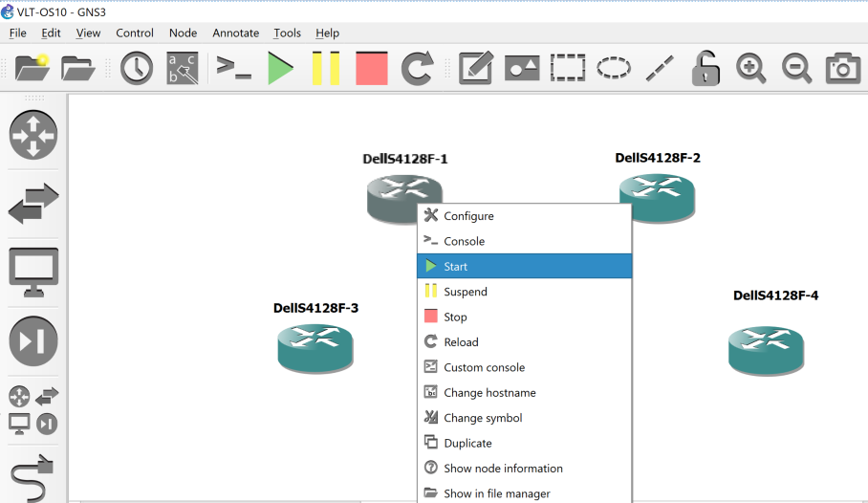Image resolution: width=868 pixels, height=503 pixels.
Task: Click the Open project folder icon
Action: [78, 69]
